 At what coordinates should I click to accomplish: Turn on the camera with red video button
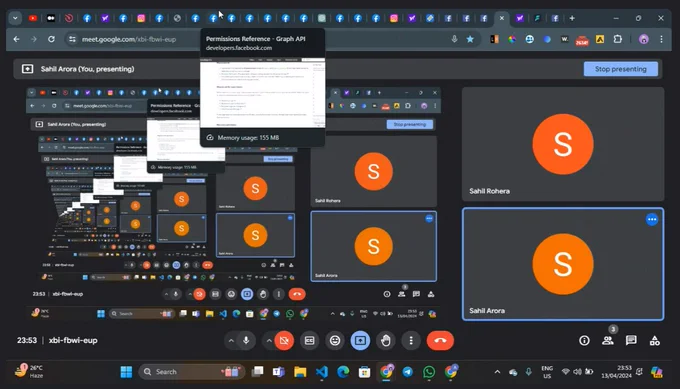pos(284,341)
